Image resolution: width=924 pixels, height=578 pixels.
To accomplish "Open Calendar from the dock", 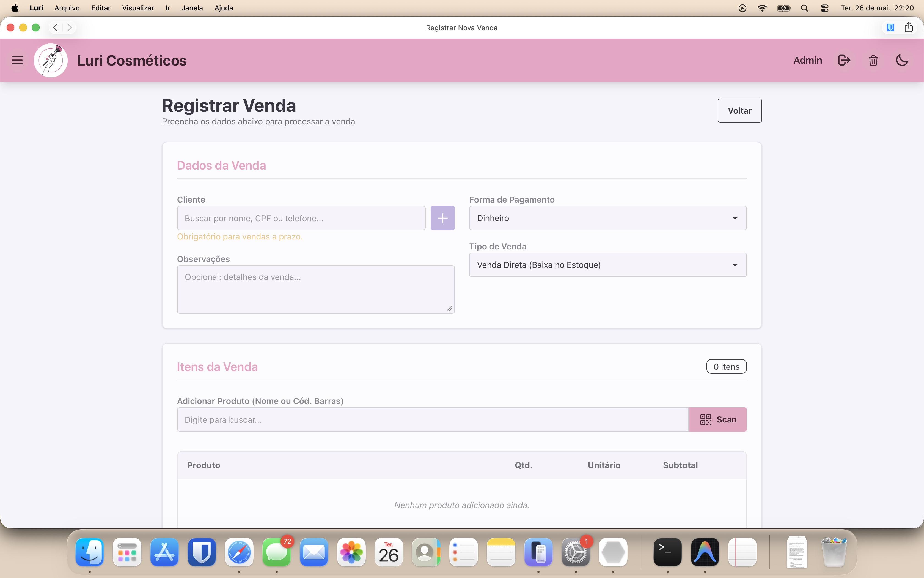I will click(x=389, y=552).
